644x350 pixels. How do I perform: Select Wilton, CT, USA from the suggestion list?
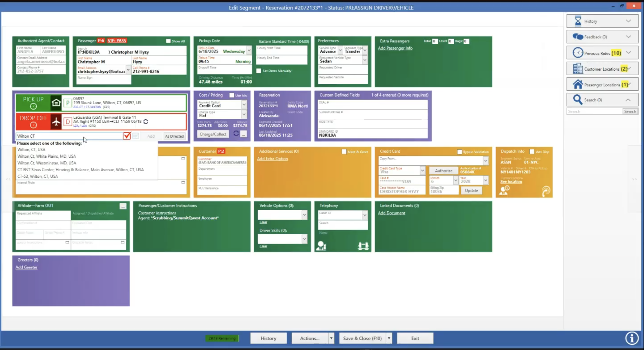pyautogui.click(x=31, y=149)
